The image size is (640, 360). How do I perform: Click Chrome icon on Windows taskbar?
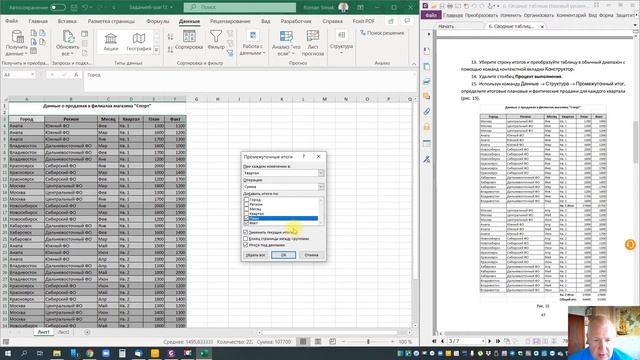89,353
